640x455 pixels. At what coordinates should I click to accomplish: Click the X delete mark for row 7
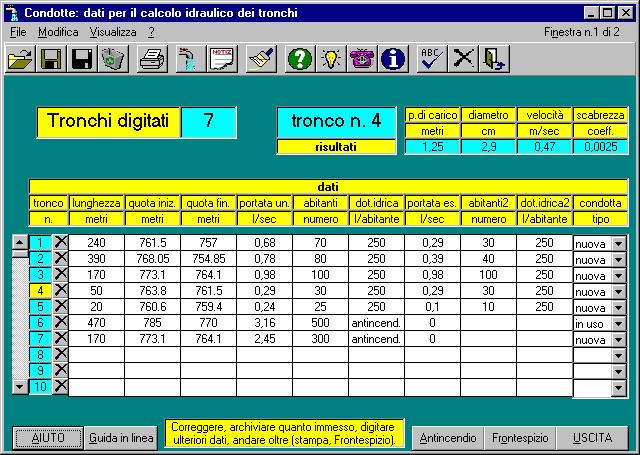[x=60, y=339]
